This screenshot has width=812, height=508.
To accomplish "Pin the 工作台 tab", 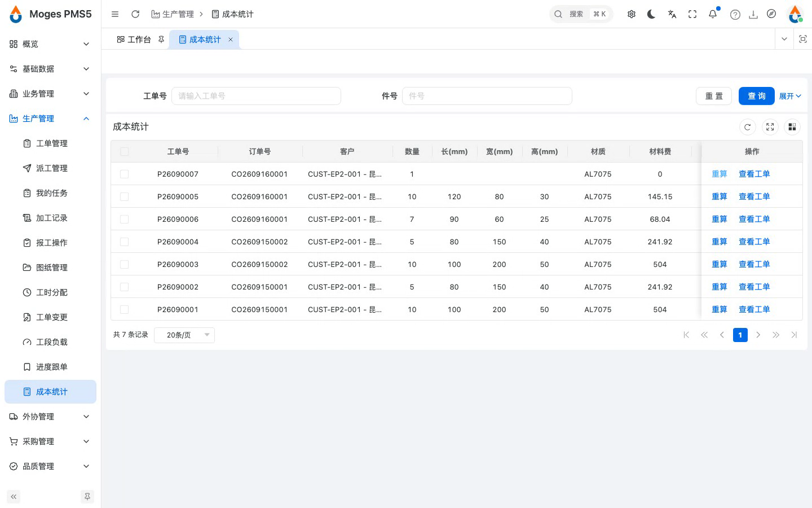I will point(161,40).
